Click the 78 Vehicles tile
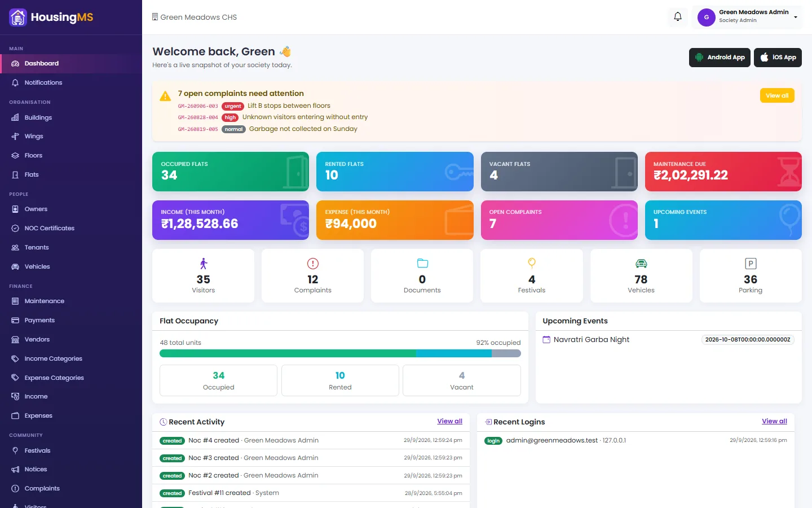Screen dimensions: 812x508 [x=641, y=276]
